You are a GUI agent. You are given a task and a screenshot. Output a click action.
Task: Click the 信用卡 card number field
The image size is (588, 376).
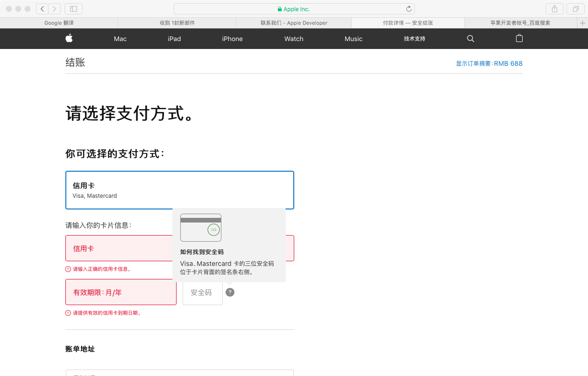pyautogui.click(x=180, y=248)
